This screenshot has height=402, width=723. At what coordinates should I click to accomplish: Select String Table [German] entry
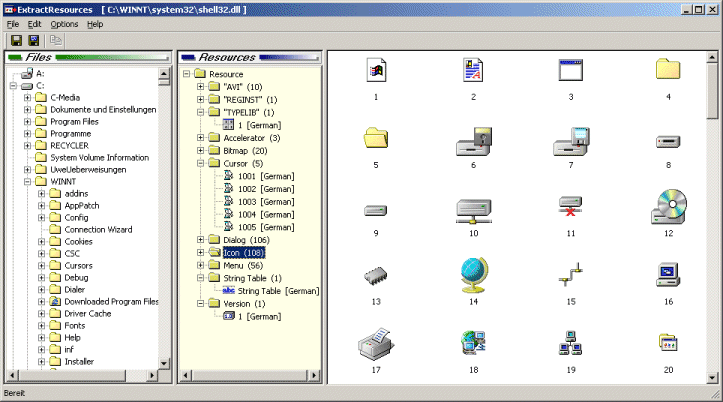(x=278, y=291)
